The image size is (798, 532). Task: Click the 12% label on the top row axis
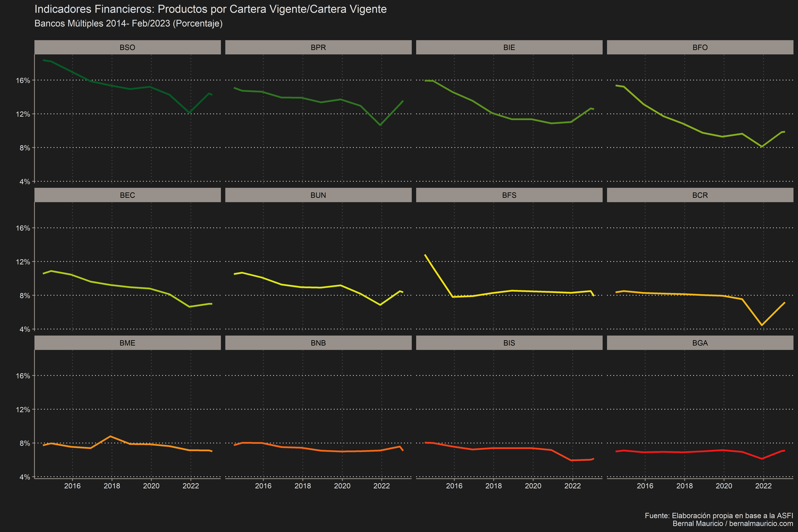coord(23,114)
